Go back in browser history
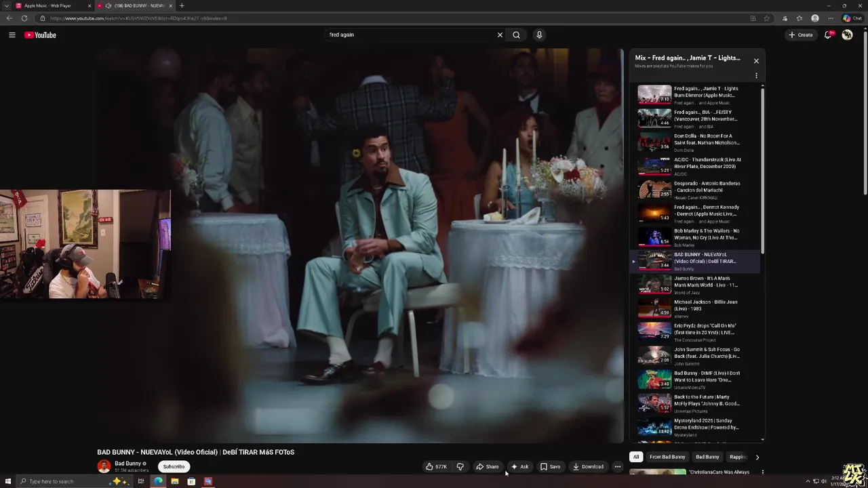 (x=9, y=18)
